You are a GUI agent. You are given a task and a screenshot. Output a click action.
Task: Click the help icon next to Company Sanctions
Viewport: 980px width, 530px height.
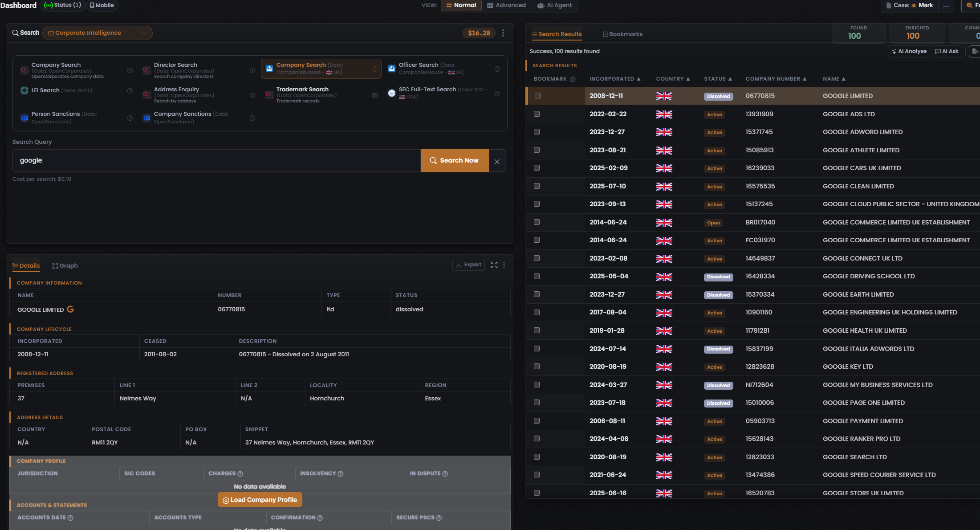pyautogui.click(x=252, y=118)
